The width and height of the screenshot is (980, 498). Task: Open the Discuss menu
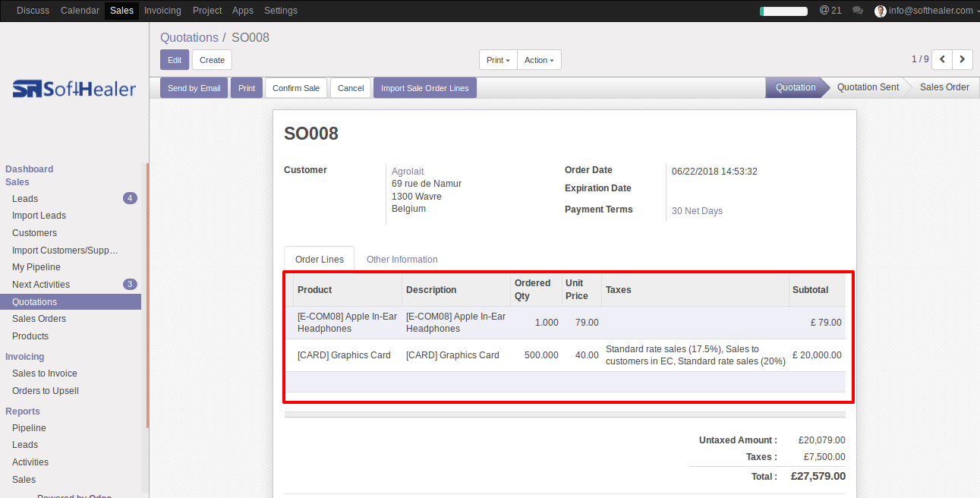point(33,11)
